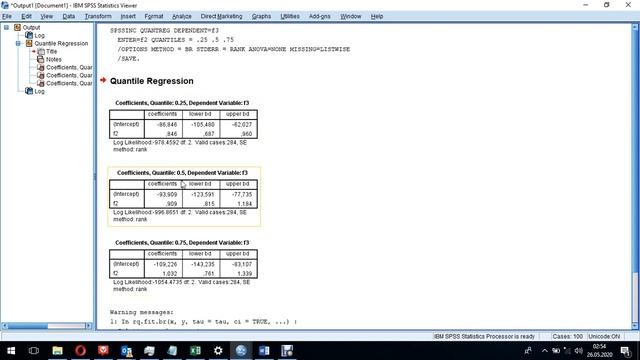Collapse the Quantile Regression outline branch
The image size is (640, 360).
click(x=18, y=43)
